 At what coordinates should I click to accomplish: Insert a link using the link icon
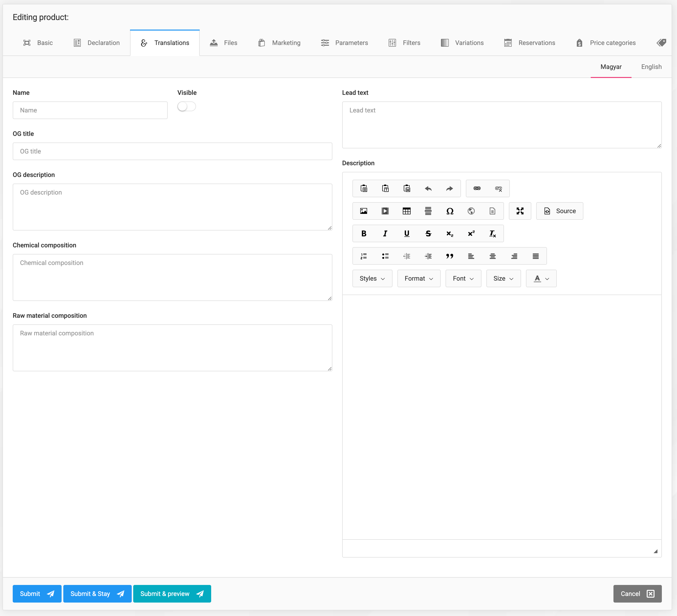coord(477,188)
